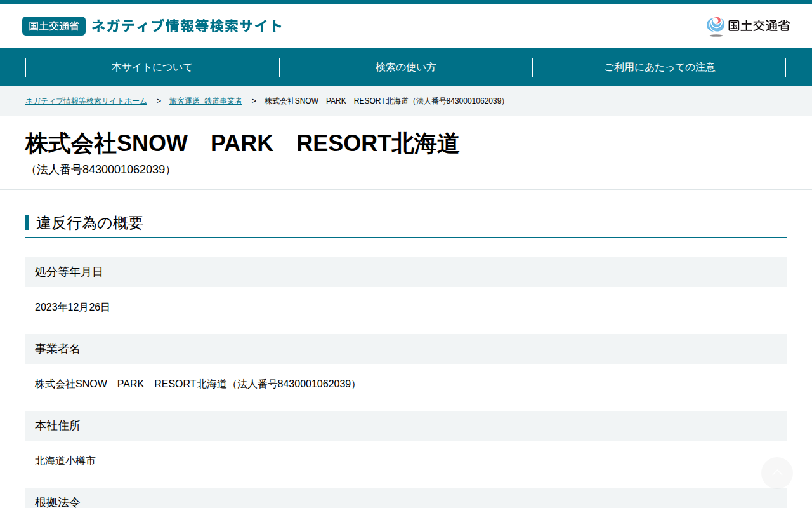Follow the ネガティブ情報等検索サイトホーム breadcrumb link
The width and height of the screenshot is (812, 508).
86,101
